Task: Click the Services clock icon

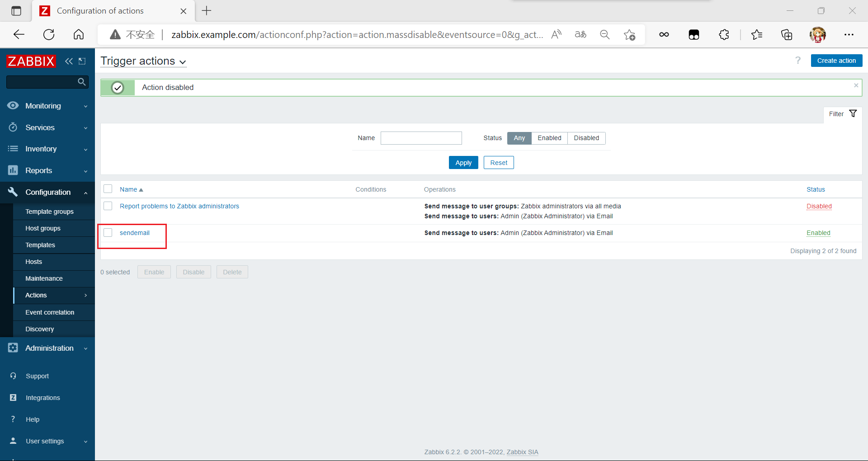Action: (x=13, y=127)
